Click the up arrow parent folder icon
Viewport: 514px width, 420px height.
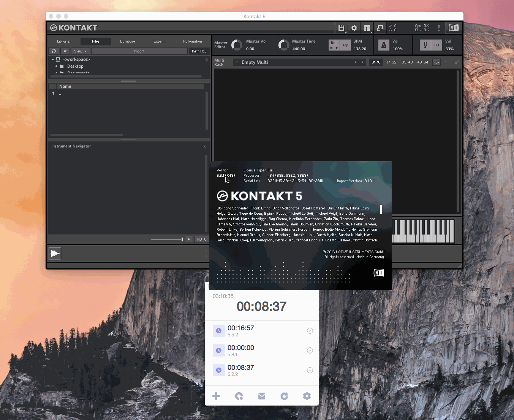pos(54,94)
